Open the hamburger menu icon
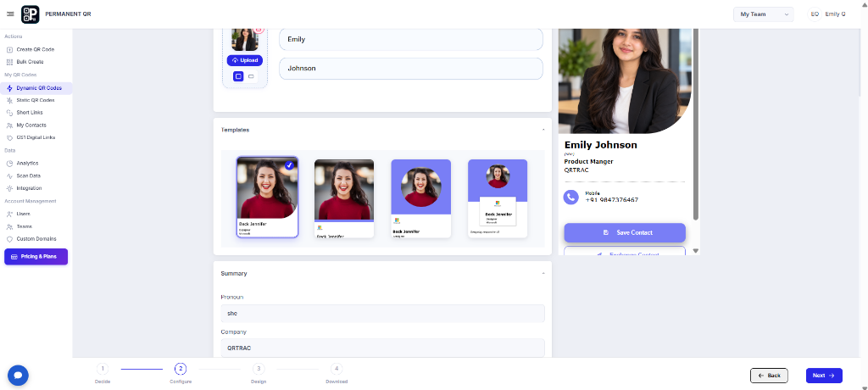868x390 pixels. click(10, 14)
